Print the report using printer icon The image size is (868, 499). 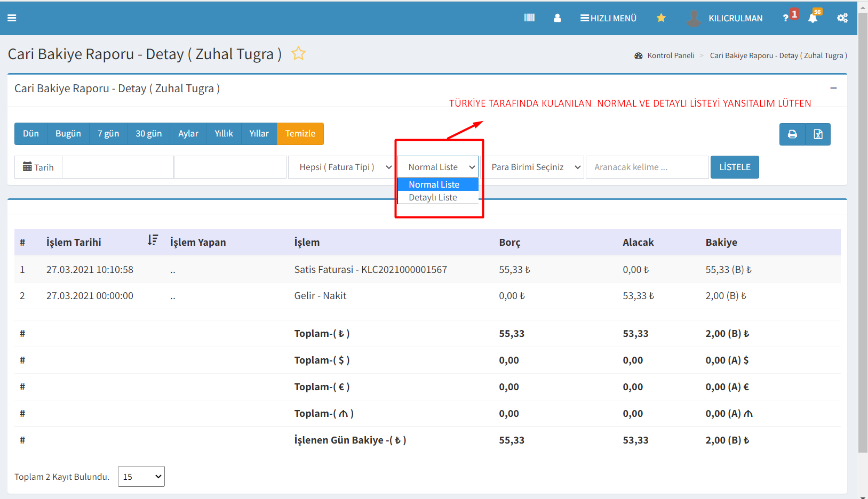[792, 134]
